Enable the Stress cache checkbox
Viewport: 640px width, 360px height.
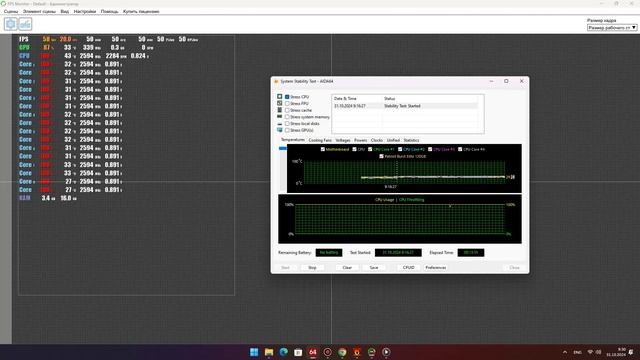pos(287,110)
